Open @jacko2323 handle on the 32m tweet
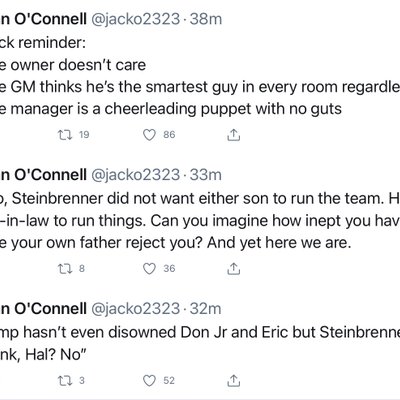This screenshot has width=400, height=400. (135, 309)
